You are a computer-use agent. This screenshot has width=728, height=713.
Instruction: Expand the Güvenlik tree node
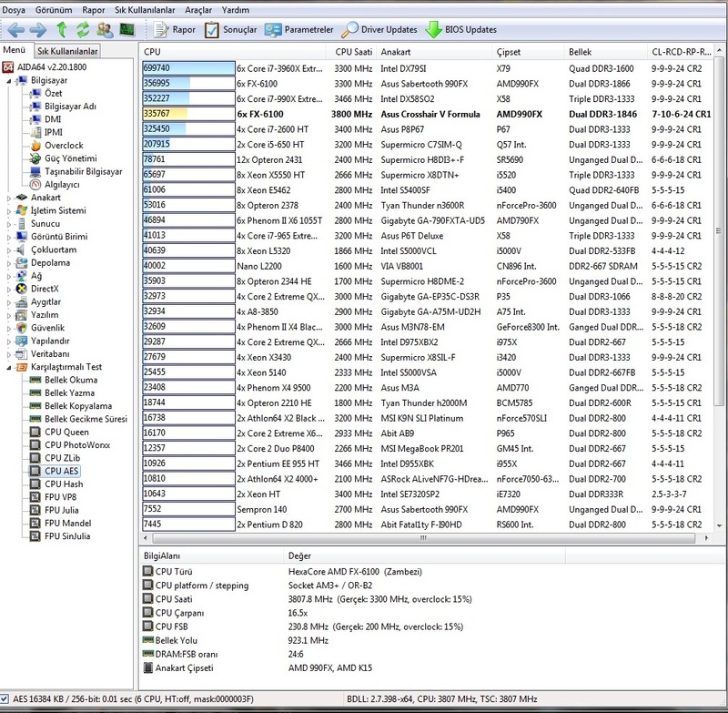pos(8,328)
